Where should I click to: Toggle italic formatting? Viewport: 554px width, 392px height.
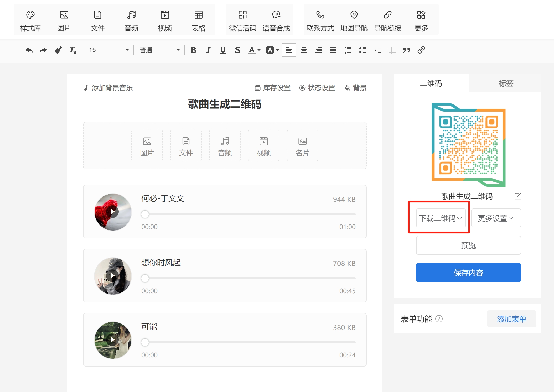point(208,50)
